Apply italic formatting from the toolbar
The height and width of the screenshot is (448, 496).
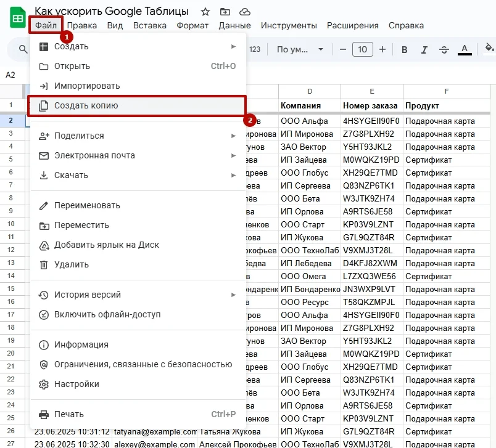point(424,49)
